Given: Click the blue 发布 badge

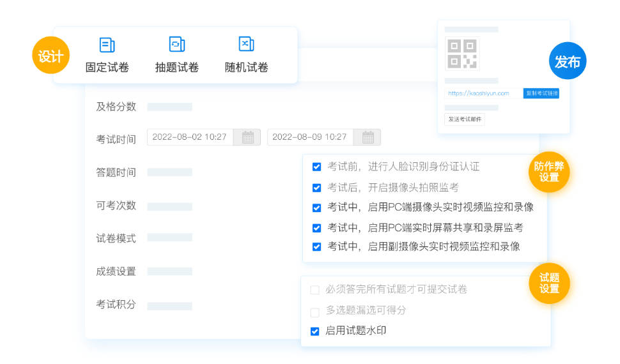Looking at the screenshot, I should (x=567, y=61).
